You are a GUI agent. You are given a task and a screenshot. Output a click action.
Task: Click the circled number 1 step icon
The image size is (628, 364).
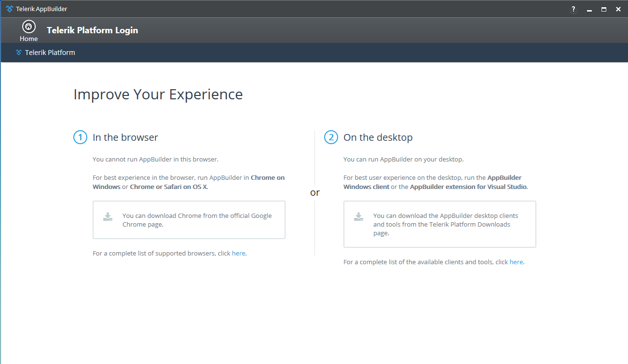[x=80, y=137]
